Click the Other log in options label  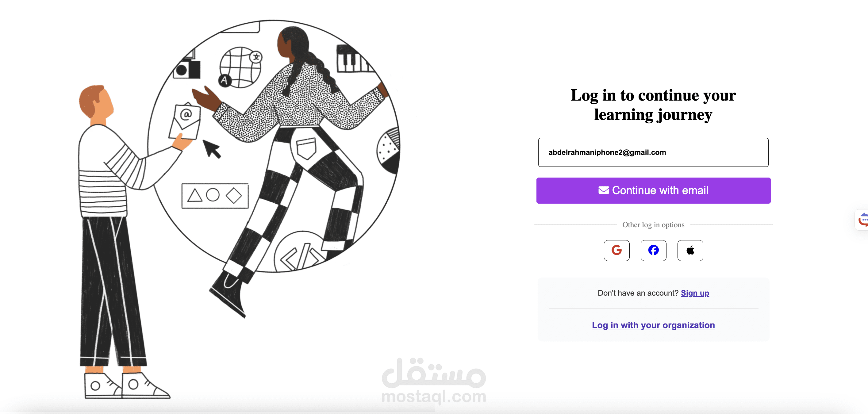[653, 225]
